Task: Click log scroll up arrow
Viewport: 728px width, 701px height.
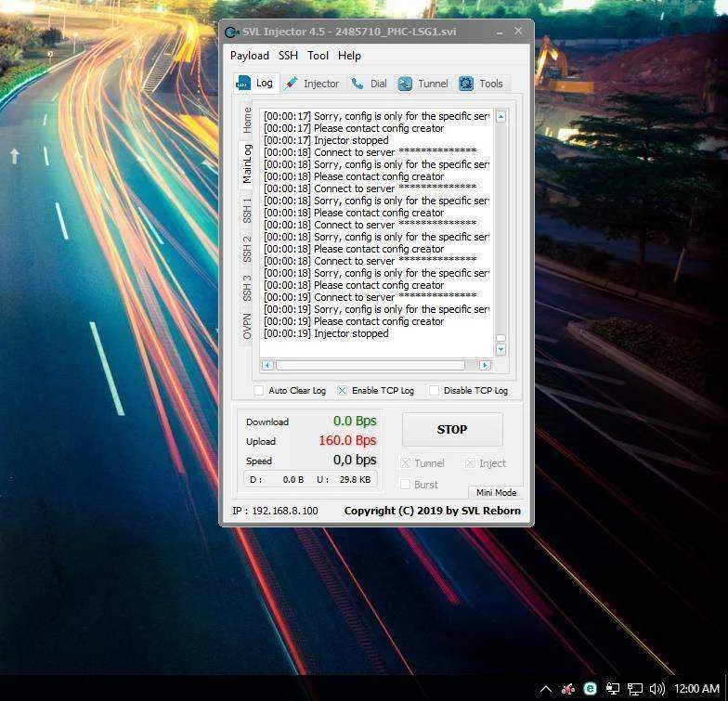Action: point(500,116)
